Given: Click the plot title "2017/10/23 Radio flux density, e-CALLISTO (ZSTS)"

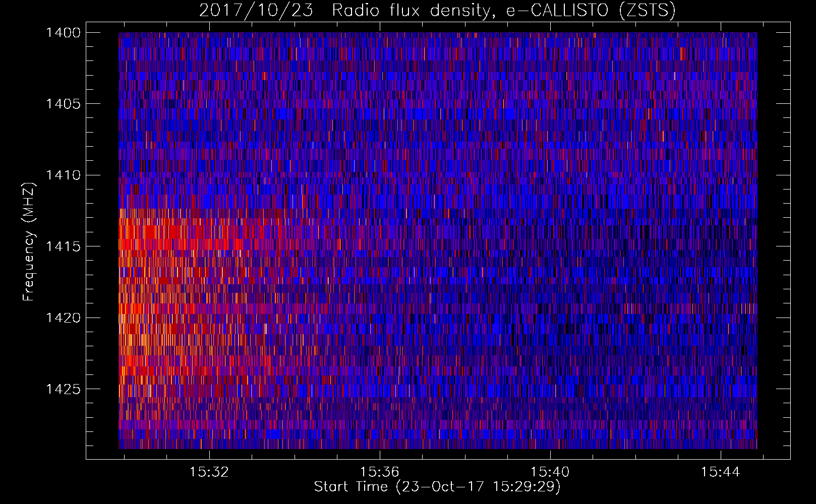Looking at the screenshot, I should [437, 11].
